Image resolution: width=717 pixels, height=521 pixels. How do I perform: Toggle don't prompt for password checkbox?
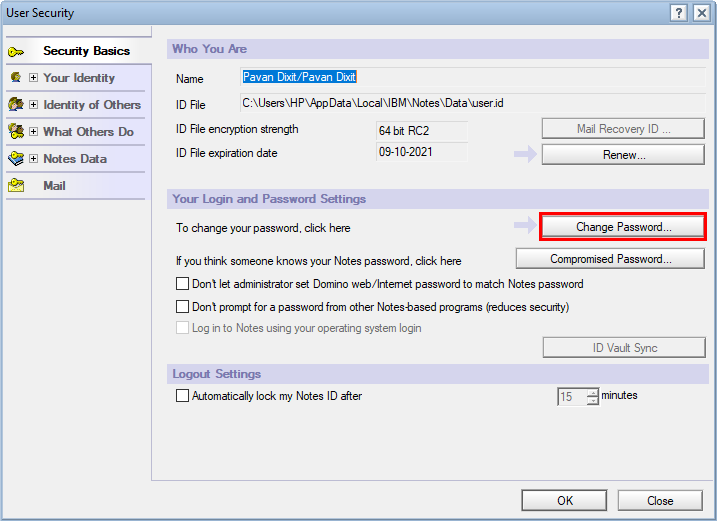click(x=182, y=307)
